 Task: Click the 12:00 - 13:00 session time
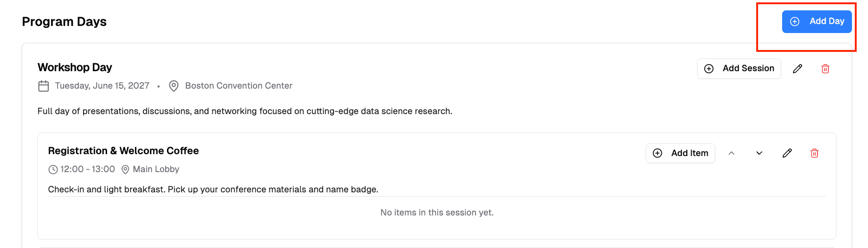87,169
